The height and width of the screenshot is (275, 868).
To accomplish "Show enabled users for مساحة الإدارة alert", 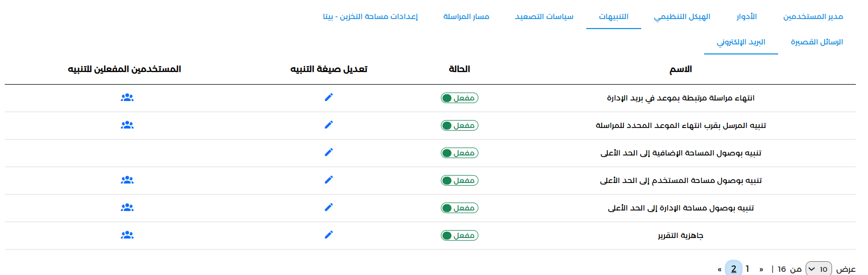I will tap(127, 208).
